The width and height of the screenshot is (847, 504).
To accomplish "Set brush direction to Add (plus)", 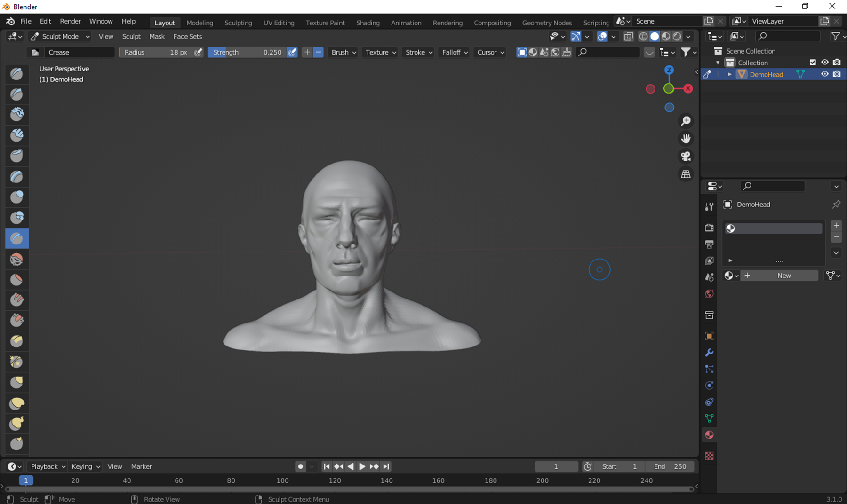I will [x=307, y=52].
